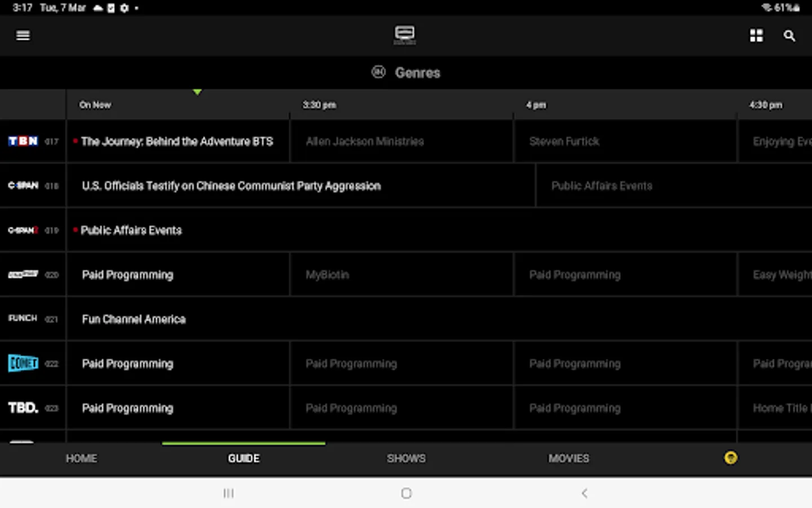Switch to the HOME tab
812x508 pixels.
(x=81, y=458)
